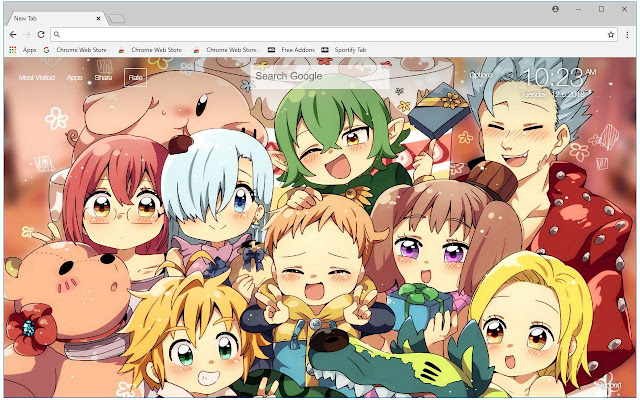640x400 pixels.
Task: Select the New Tab browser tab
Action: point(56,18)
